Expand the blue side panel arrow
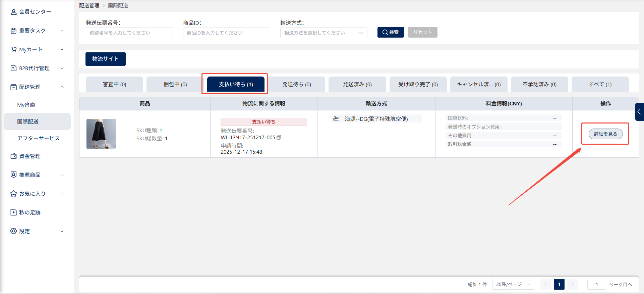The height and width of the screenshot is (294, 644). click(x=639, y=112)
